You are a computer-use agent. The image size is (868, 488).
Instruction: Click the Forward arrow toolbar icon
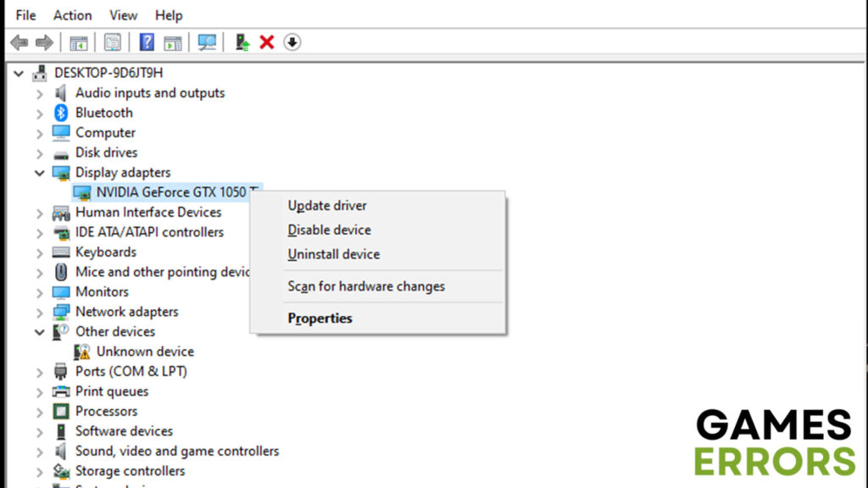[44, 42]
